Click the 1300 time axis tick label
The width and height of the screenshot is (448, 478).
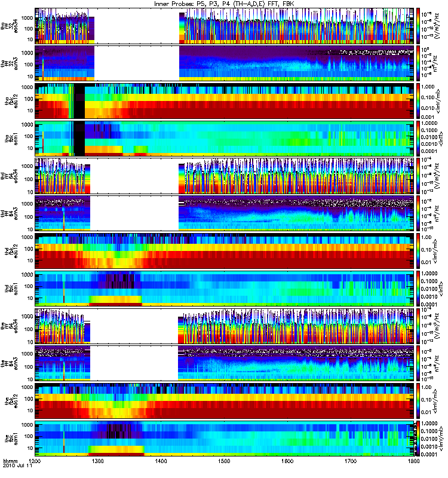(98, 461)
